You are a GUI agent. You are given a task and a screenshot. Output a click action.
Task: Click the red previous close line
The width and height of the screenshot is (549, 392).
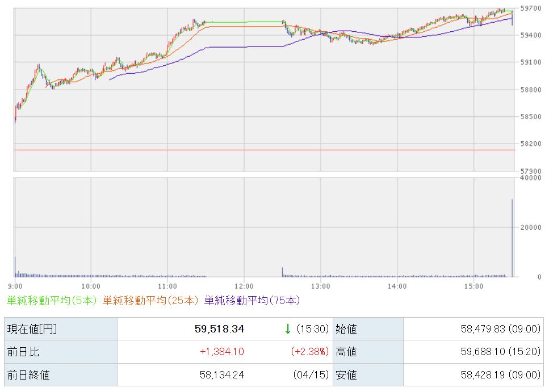pyautogui.click(x=264, y=150)
